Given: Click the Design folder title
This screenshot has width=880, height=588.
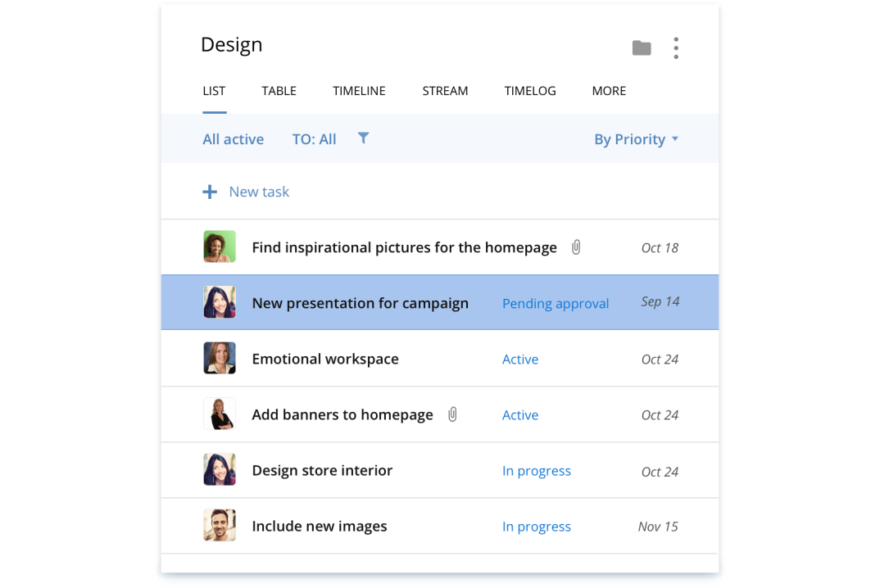Looking at the screenshot, I should [231, 44].
